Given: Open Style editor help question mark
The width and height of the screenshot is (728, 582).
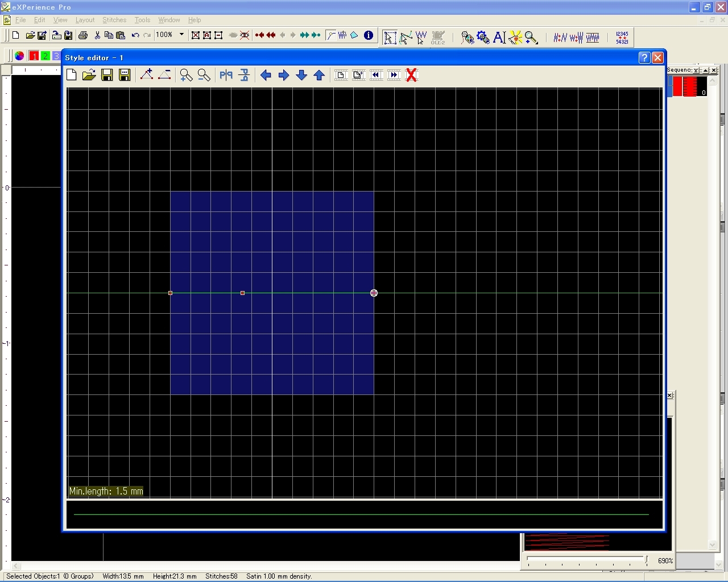Looking at the screenshot, I should pyautogui.click(x=644, y=57).
